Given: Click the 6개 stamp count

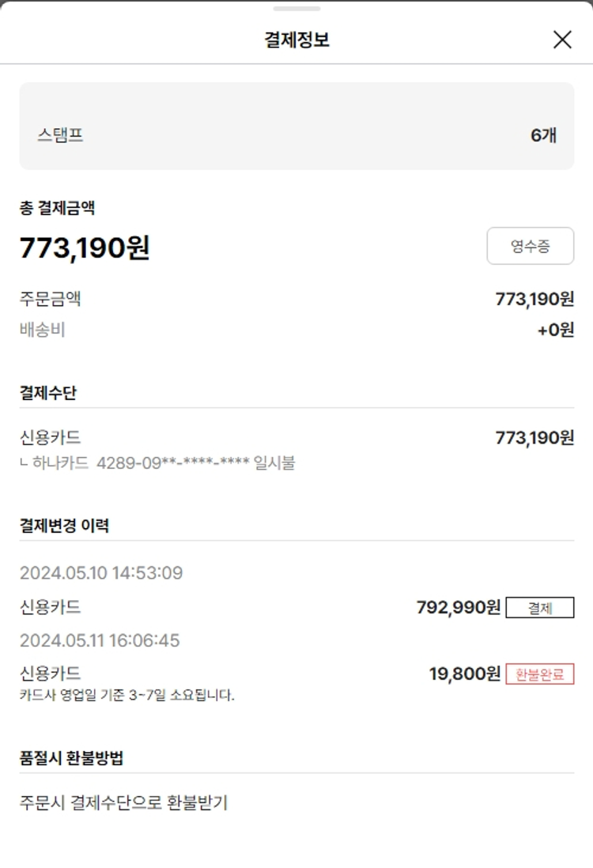Looking at the screenshot, I should (543, 135).
